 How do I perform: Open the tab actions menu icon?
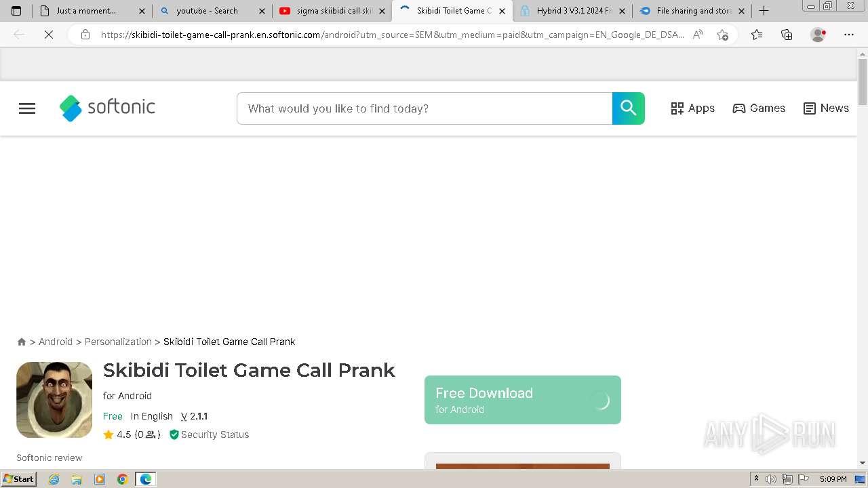pyautogui.click(x=16, y=11)
